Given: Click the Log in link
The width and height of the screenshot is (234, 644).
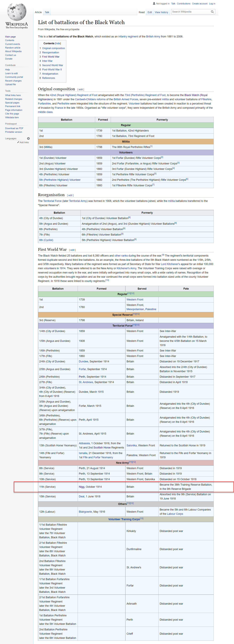Looking at the screenshot, I should point(212,3).
